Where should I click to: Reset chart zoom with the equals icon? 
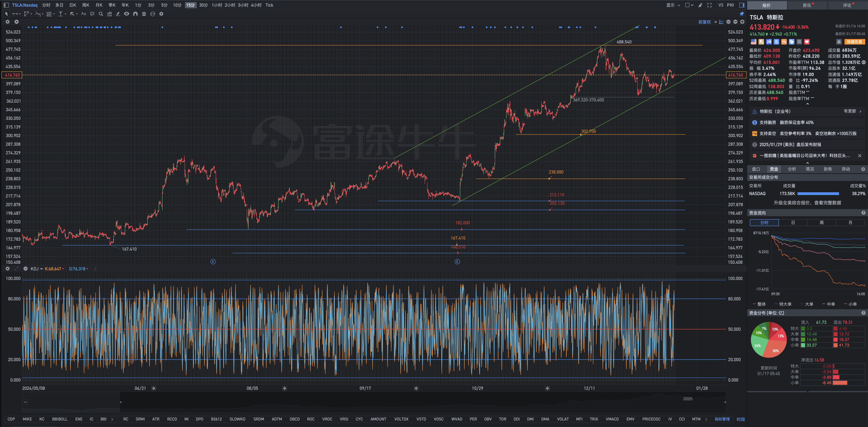[728, 22]
